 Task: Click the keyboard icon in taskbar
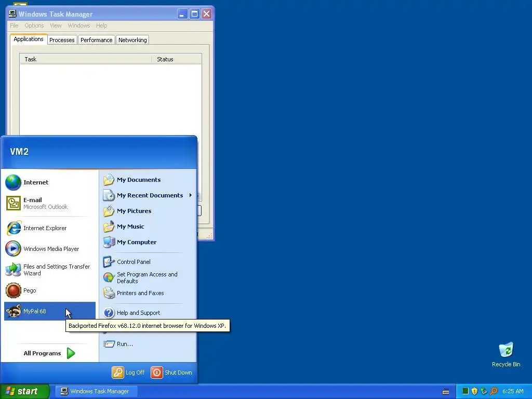point(445,392)
